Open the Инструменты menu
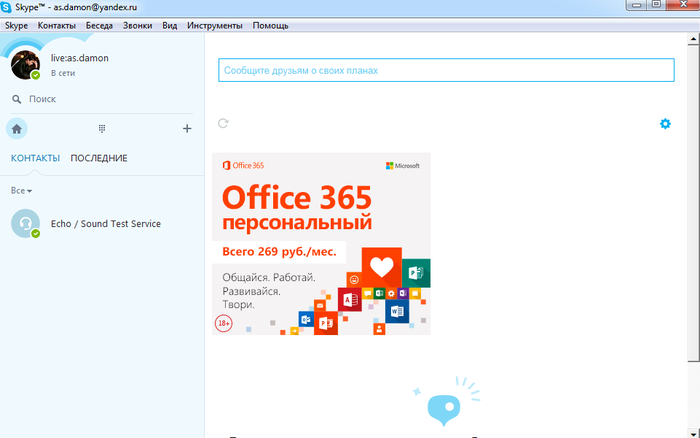 [215, 25]
